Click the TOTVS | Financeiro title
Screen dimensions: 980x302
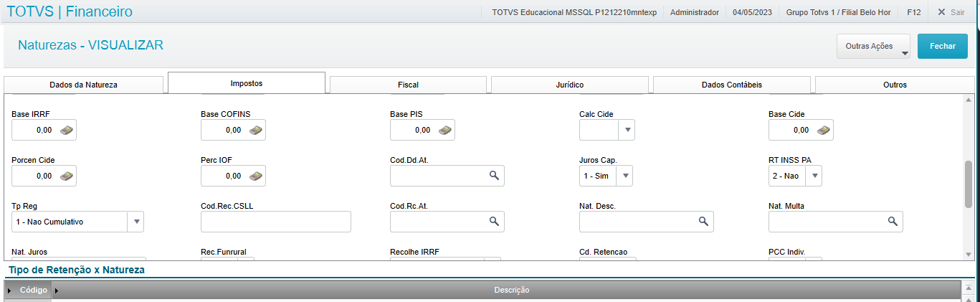pos(70,11)
